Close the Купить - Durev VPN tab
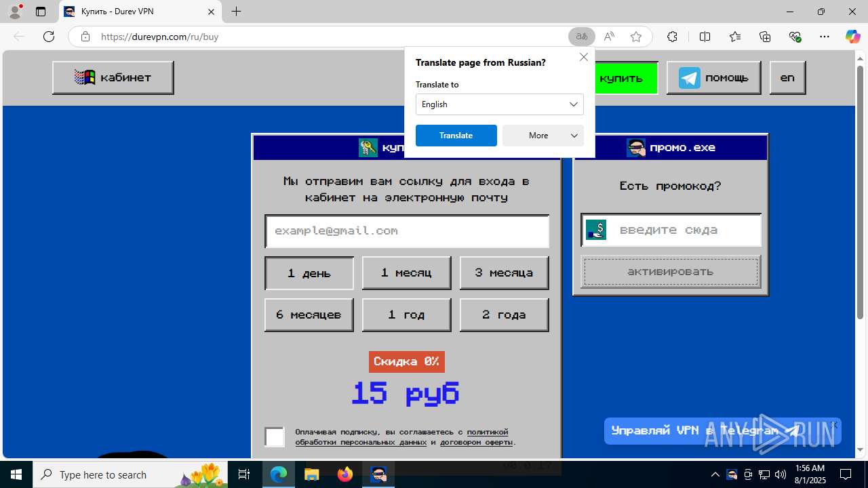 pos(211,12)
